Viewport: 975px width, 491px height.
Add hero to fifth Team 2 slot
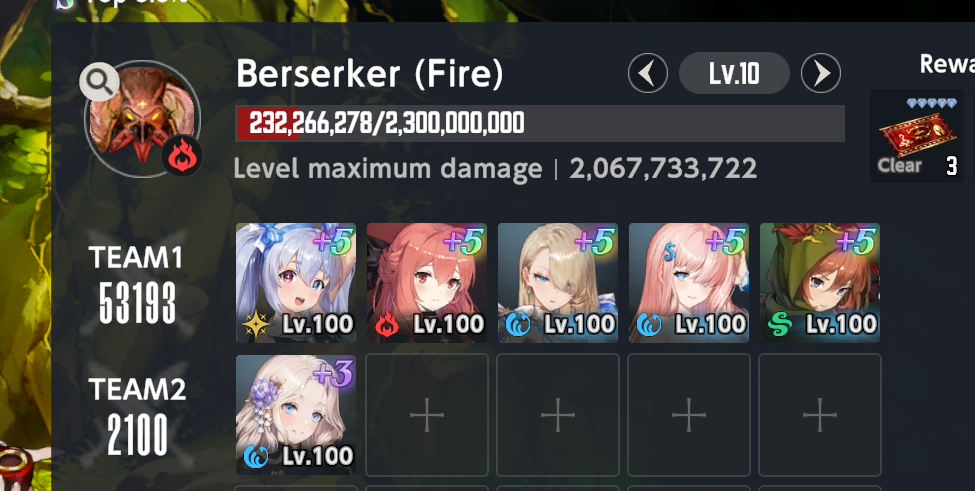point(820,415)
